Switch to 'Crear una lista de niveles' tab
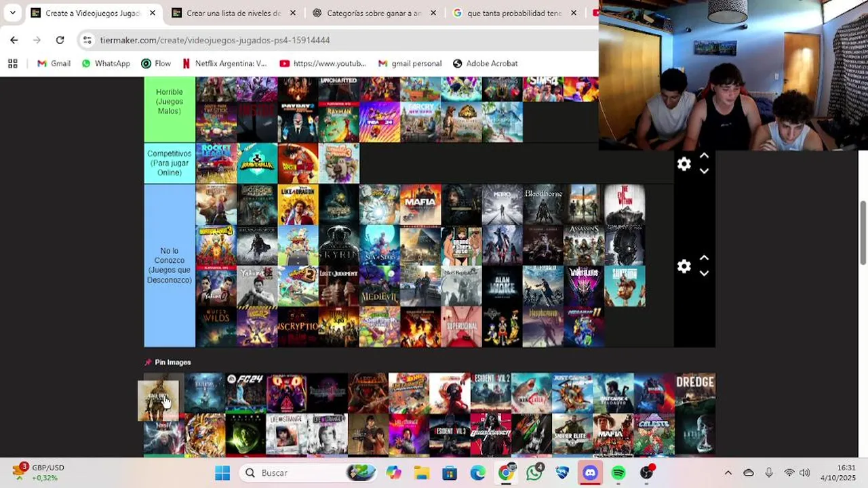The height and width of the screenshot is (488, 868). [x=234, y=13]
